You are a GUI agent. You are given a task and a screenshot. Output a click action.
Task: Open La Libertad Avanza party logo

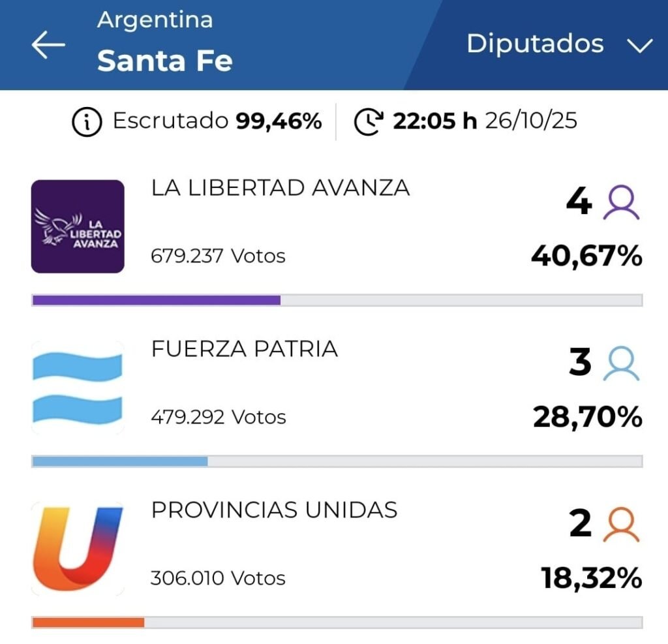pos(78,226)
